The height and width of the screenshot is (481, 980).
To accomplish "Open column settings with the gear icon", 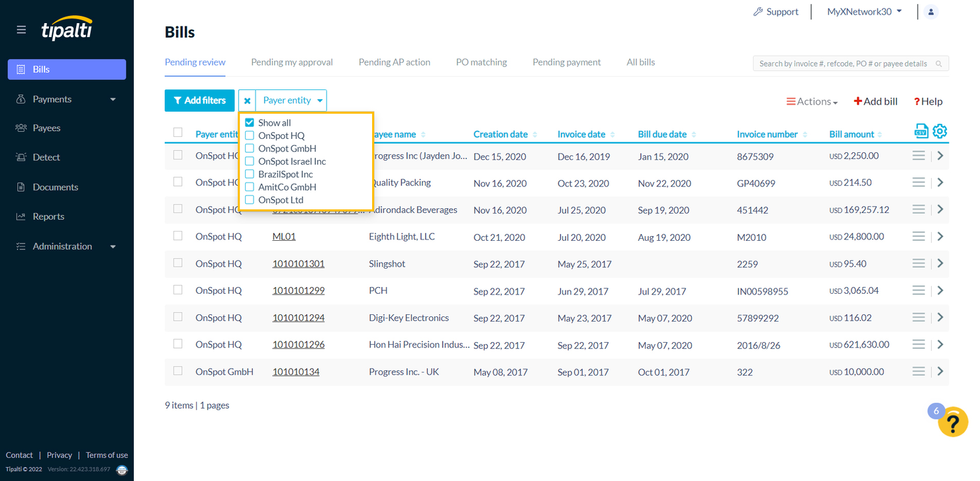I will [940, 131].
